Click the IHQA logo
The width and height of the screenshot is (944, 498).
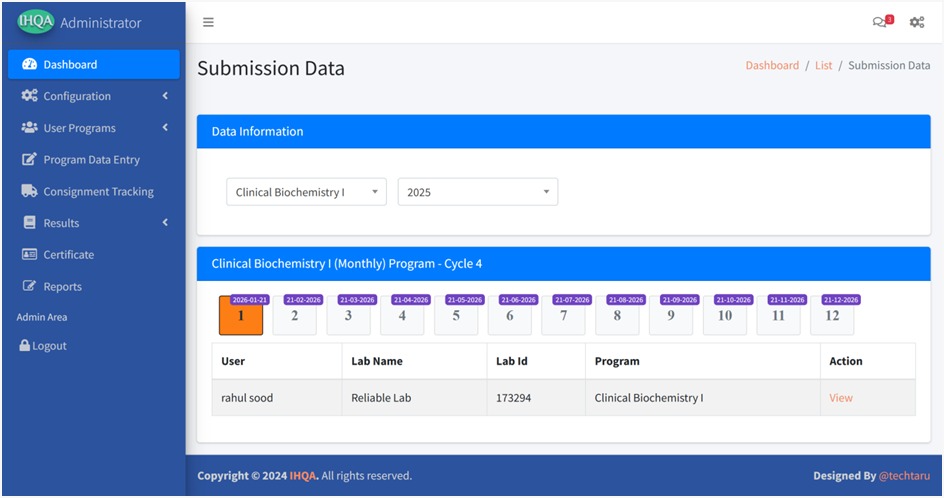(36, 22)
